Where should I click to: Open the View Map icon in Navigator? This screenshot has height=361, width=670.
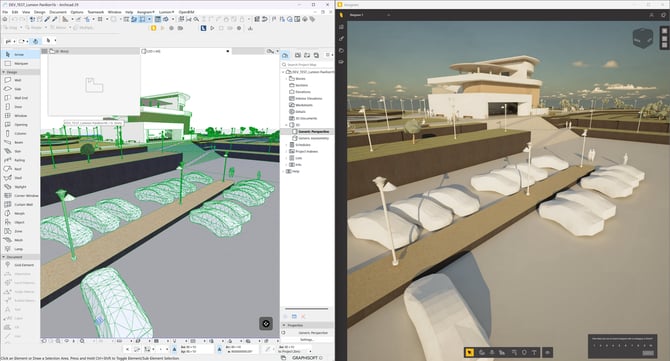298,55
